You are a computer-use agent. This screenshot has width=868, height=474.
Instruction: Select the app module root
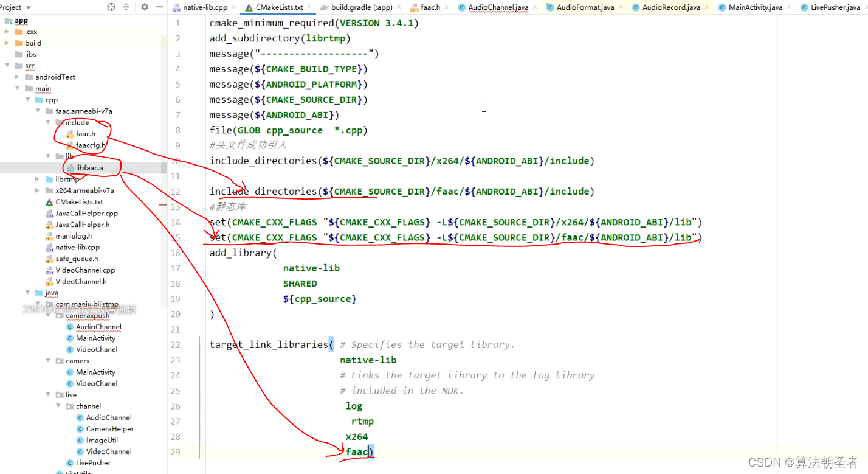tap(21, 20)
